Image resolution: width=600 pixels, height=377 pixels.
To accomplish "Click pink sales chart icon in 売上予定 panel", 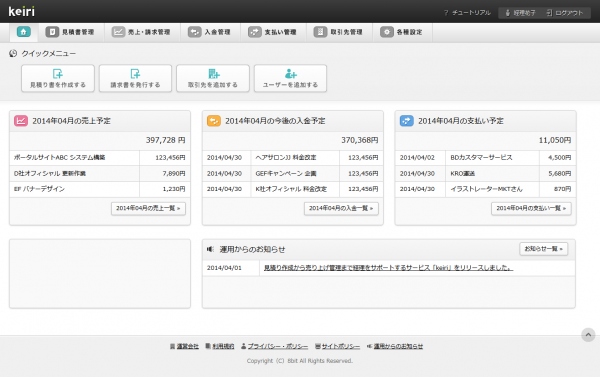I will [x=21, y=121].
